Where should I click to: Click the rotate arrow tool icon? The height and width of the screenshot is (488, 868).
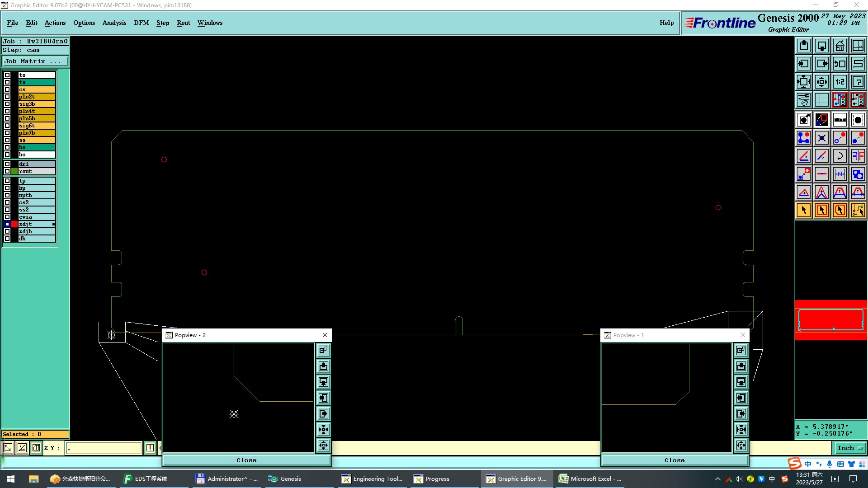[x=840, y=156]
